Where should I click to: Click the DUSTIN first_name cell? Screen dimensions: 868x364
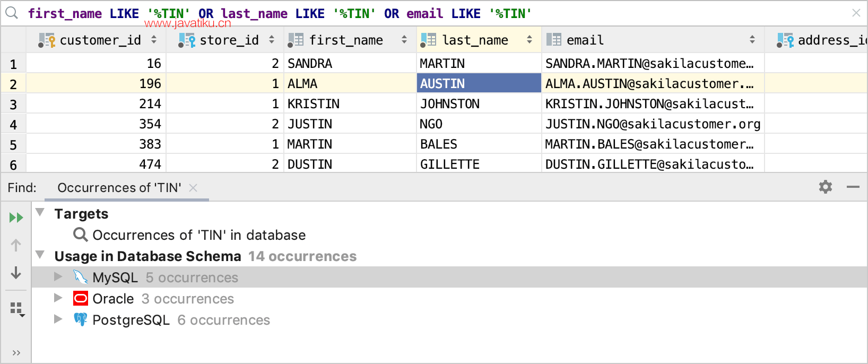[350, 163]
